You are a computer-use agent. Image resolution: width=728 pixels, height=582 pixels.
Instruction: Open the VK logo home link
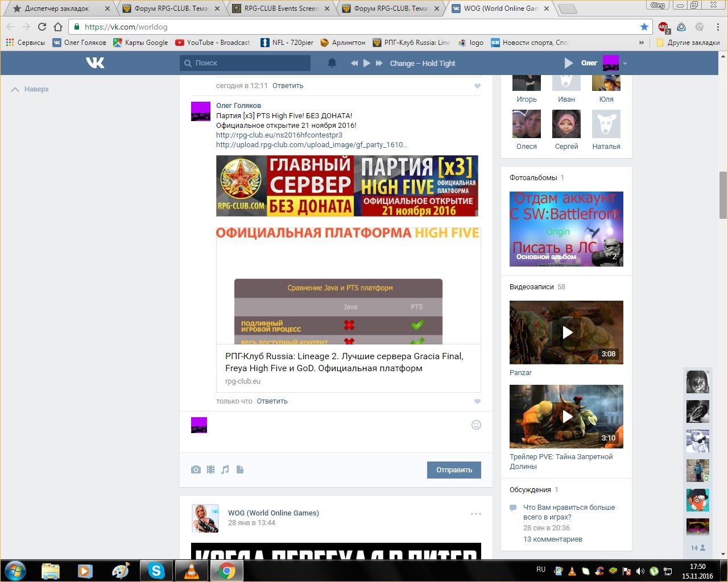95,63
